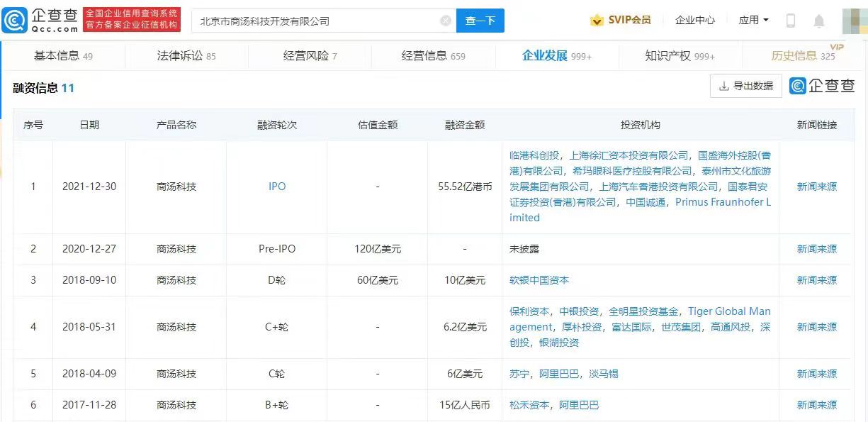The height and width of the screenshot is (422, 868).
Task: Open investor 希玛眼科医疗控股有限公司
Action: (x=632, y=171)
